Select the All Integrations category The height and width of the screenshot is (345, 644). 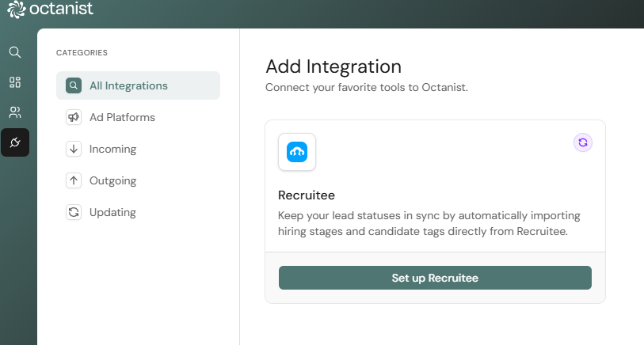pos(138,85)
